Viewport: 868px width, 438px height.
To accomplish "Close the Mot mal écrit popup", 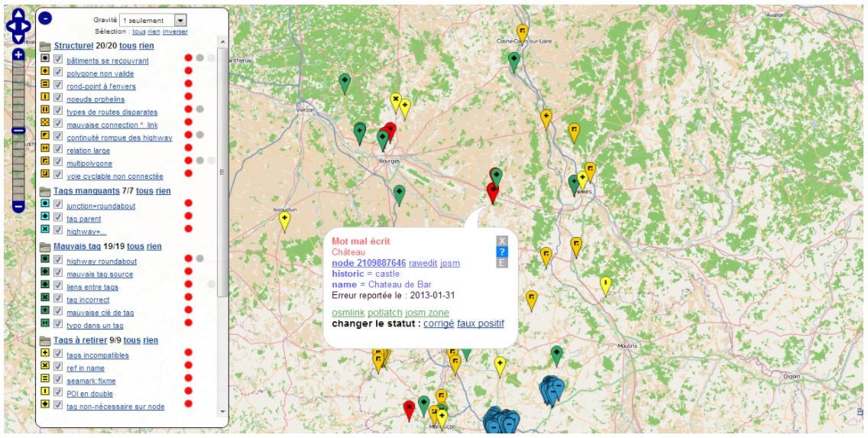I will click(502, 241).
